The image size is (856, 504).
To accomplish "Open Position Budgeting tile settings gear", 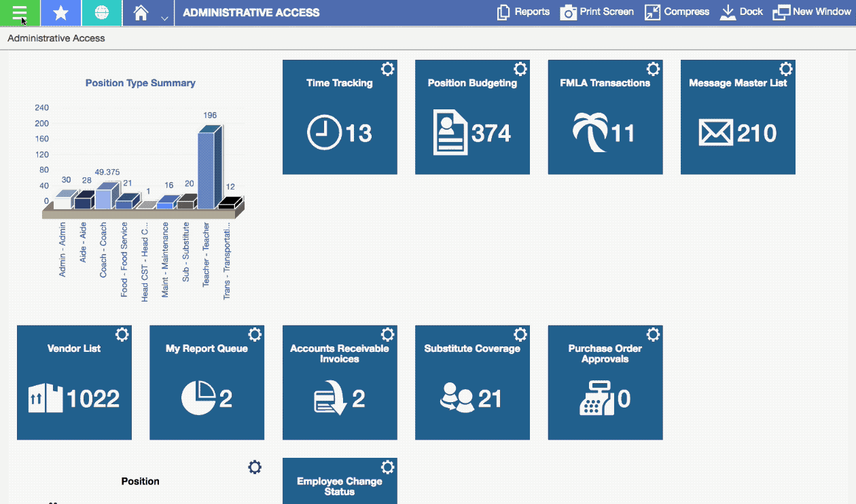I will point(520,69).
